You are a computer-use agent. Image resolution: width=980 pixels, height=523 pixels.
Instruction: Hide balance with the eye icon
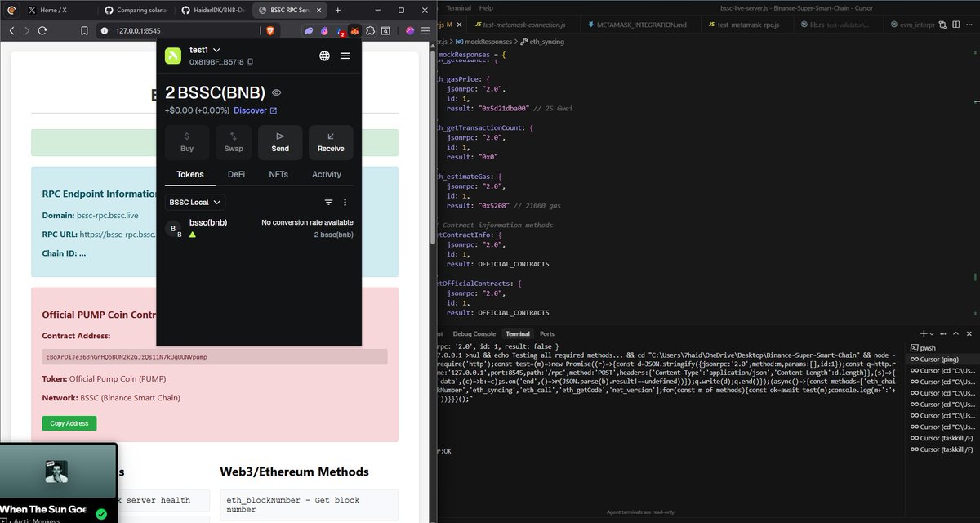pyautogui.click(x=276, y=92)
